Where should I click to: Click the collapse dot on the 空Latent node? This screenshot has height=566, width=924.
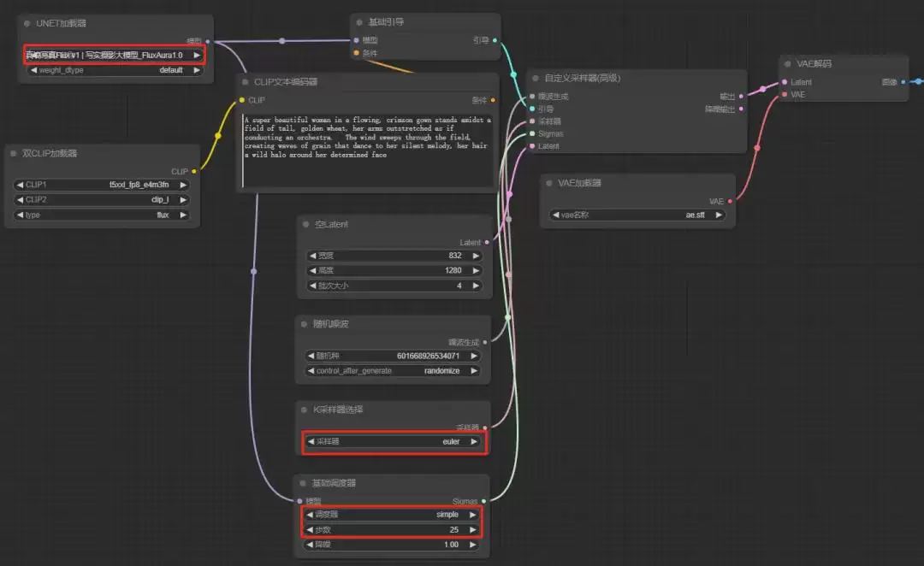pos(305,224)
